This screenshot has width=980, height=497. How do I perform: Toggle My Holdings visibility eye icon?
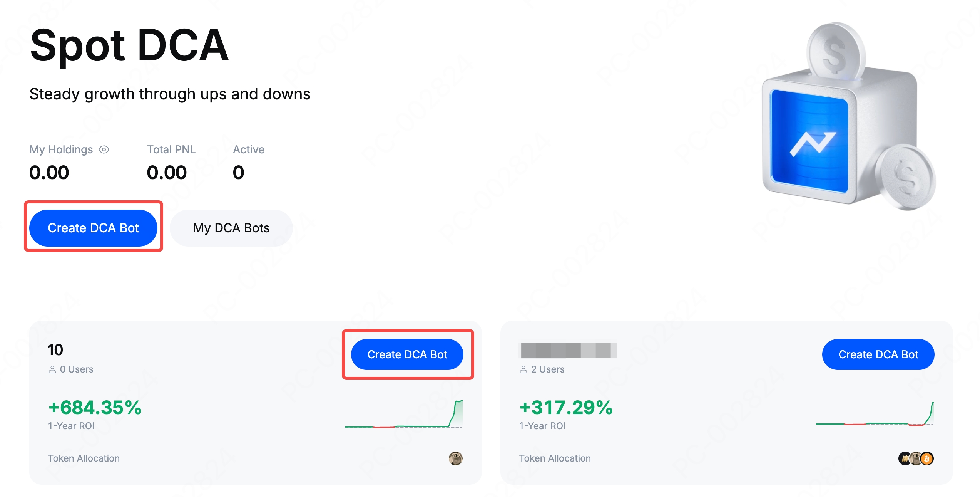click(x=104, y=149)
